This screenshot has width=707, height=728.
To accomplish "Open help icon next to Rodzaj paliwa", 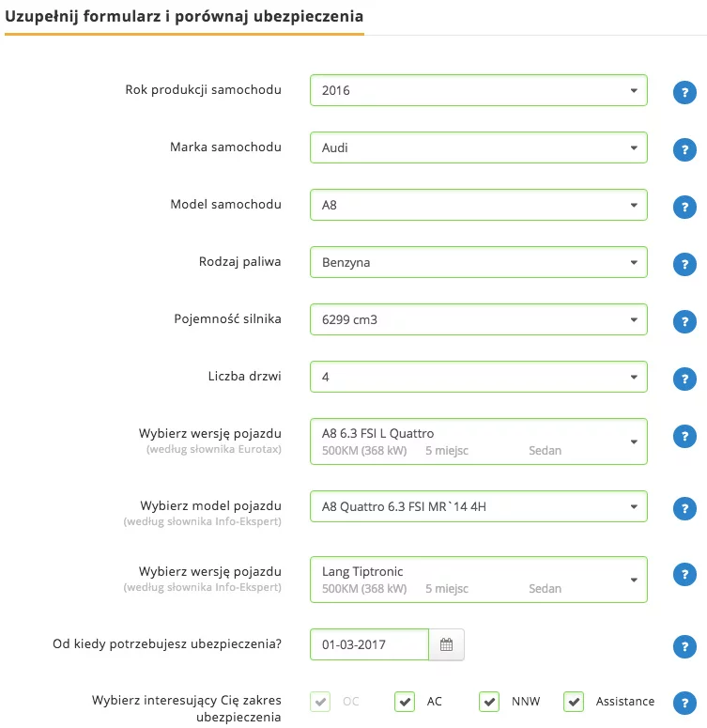I will tap(684, 264).
